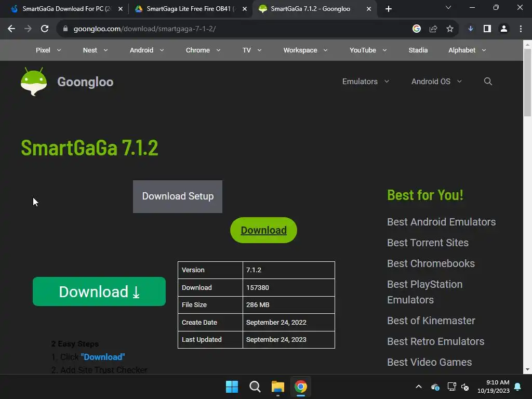This screenshot has width=532, height=399.
Task: Open Chrome three-dot menu
Action: click(x=521, y=29)
